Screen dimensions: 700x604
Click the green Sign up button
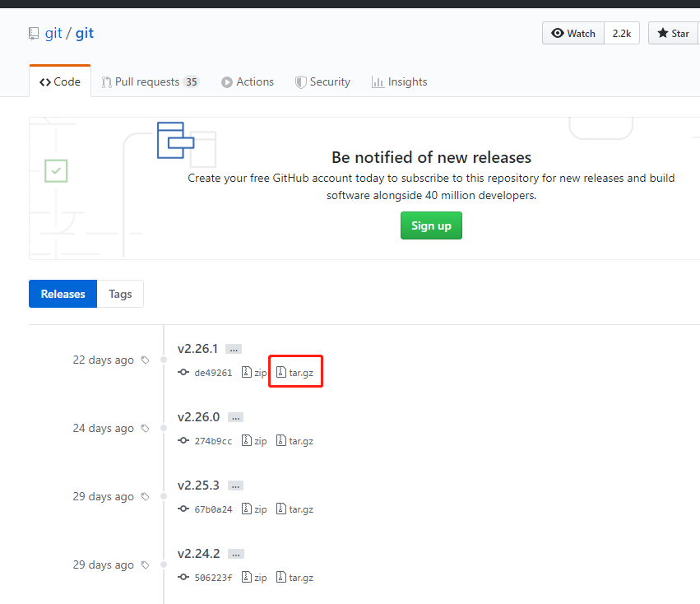click(431, 225)
